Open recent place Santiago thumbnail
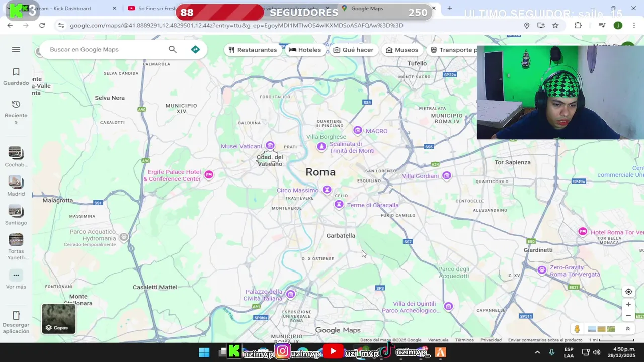The image size is (644, 362). click(16, 211)
